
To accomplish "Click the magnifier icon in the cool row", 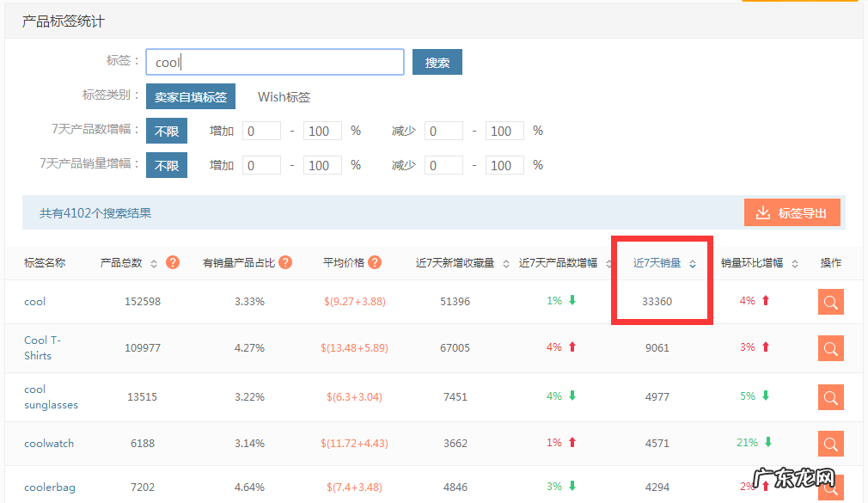I will point(829,302).
